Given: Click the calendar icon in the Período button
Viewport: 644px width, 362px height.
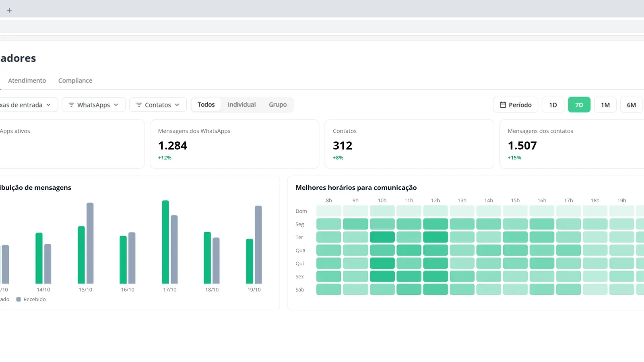Looking at the screenshot, I should (503, 105).
